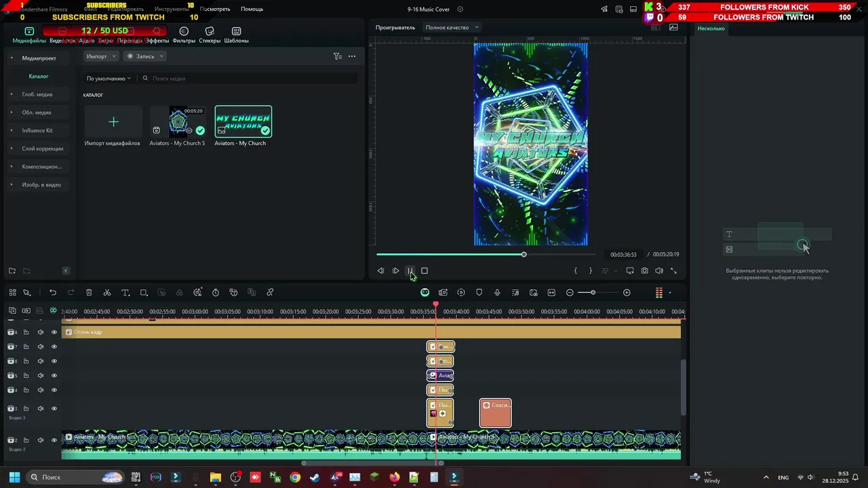
Task: Hide Видео 3 track with eye icon
Action: (x=54, y=409)
